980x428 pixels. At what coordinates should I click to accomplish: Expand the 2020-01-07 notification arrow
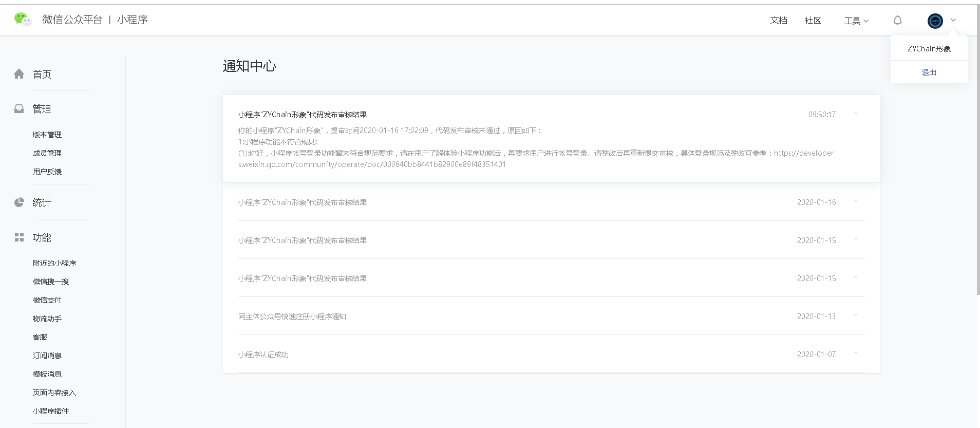click(x=856, y=353)
